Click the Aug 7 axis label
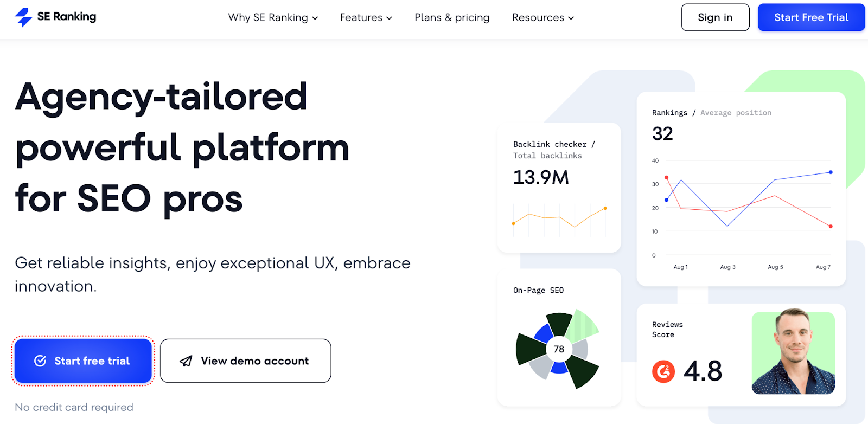The width and height of the screenshot is (868, 431). [x=823, y=267]
